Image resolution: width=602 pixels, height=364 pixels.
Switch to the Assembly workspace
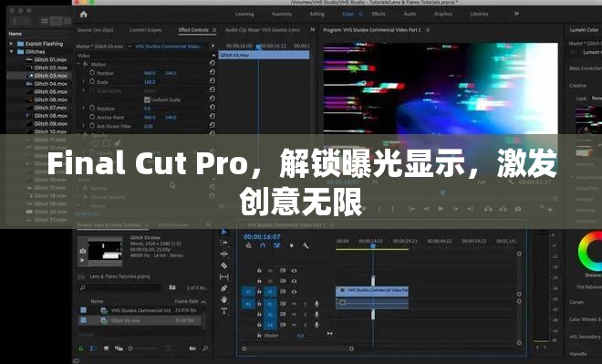point(282,14)
